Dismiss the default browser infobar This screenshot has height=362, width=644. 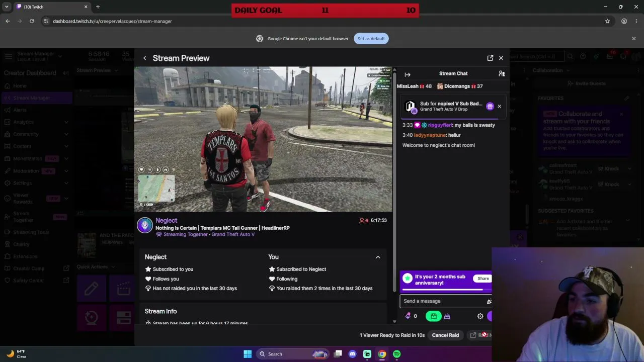tap(634, 39)
